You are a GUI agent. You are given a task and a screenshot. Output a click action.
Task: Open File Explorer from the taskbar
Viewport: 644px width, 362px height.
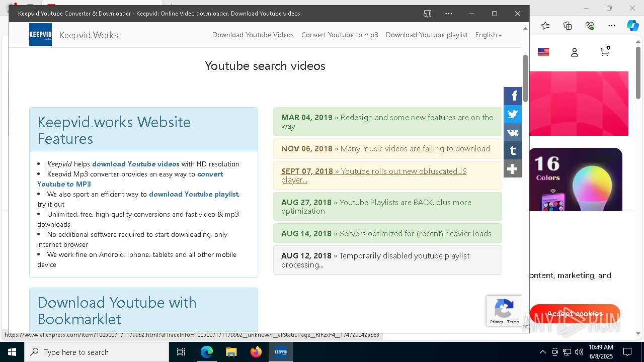pos(231,352)
